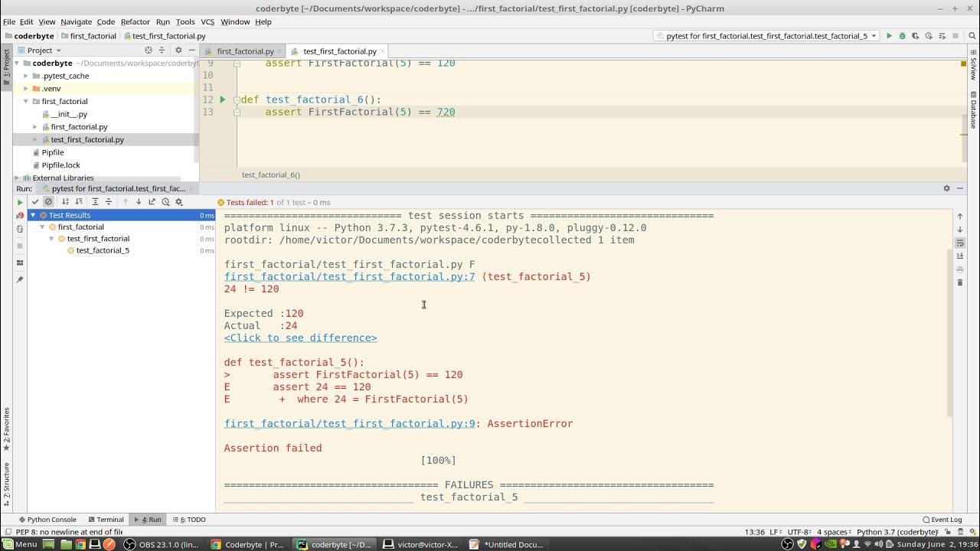This screenshot has width=980, height=551.
Task: Collapse Test Results root node
Action: (x=33, y=216)
